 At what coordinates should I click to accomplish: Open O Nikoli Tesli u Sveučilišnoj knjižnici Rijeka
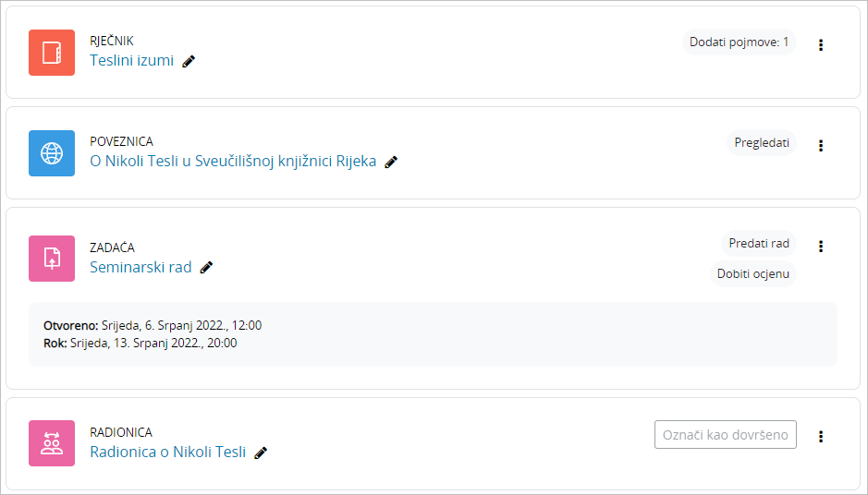(233, 161)
